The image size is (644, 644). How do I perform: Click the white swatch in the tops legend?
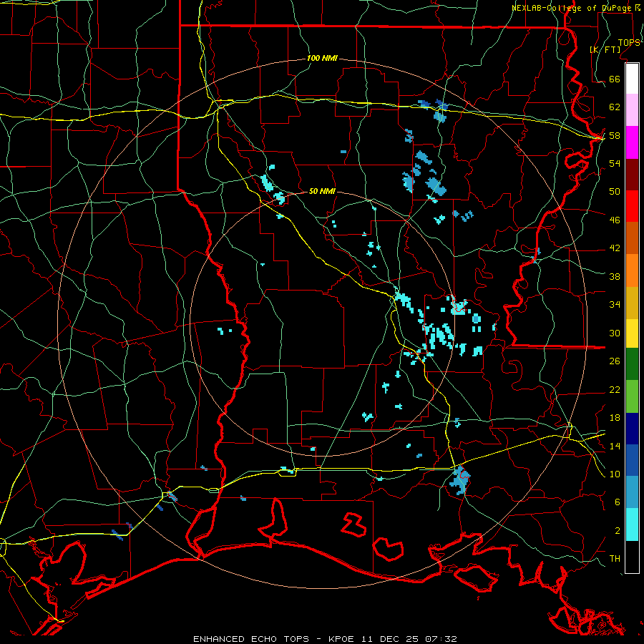click(632, 79)
